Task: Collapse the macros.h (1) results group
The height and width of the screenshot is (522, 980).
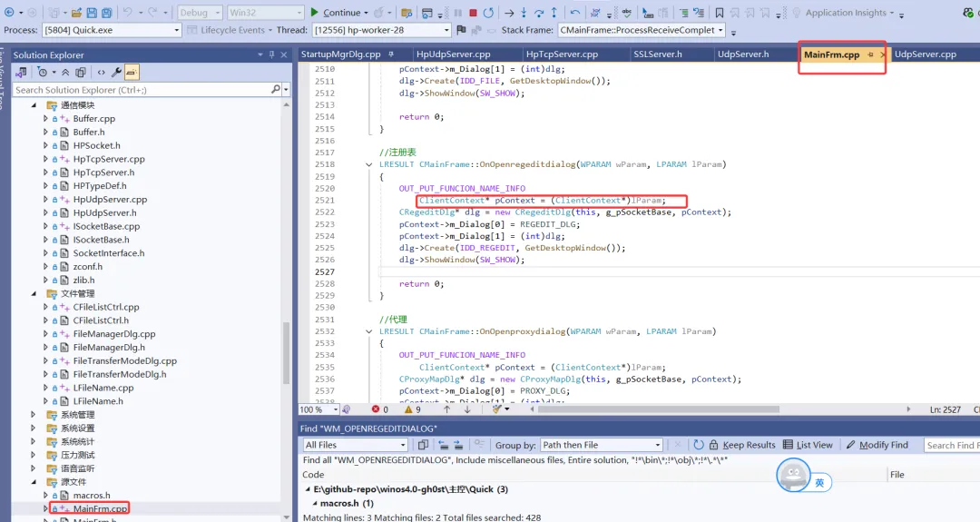Action: (x=314, y=503)
